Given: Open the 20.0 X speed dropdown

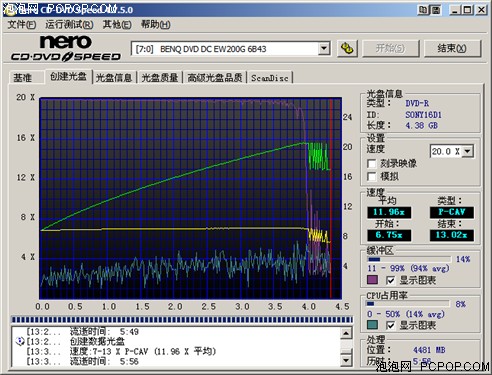Looking at the screenshot, I should pos(468,151).
